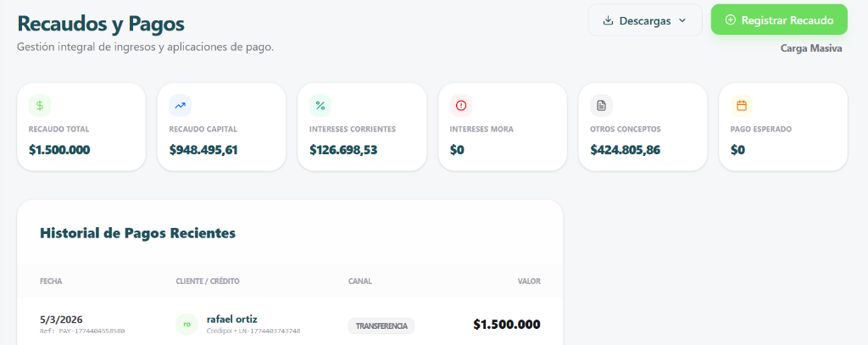Screen dimensions: 868x345
Task: Click the download icon beside Descargas
Action: point(608,20)
